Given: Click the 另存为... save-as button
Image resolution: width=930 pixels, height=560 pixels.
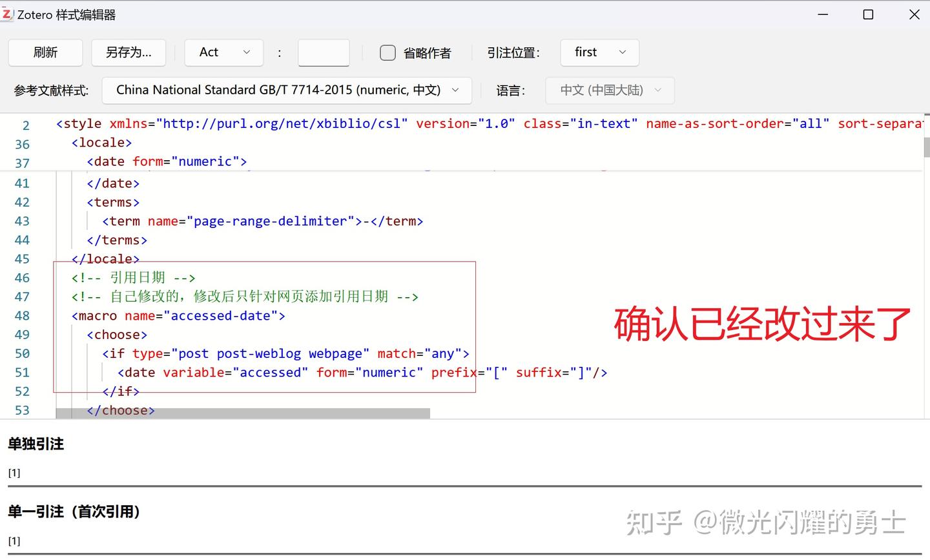Looking at the screenshot, I should pos(129,52).
